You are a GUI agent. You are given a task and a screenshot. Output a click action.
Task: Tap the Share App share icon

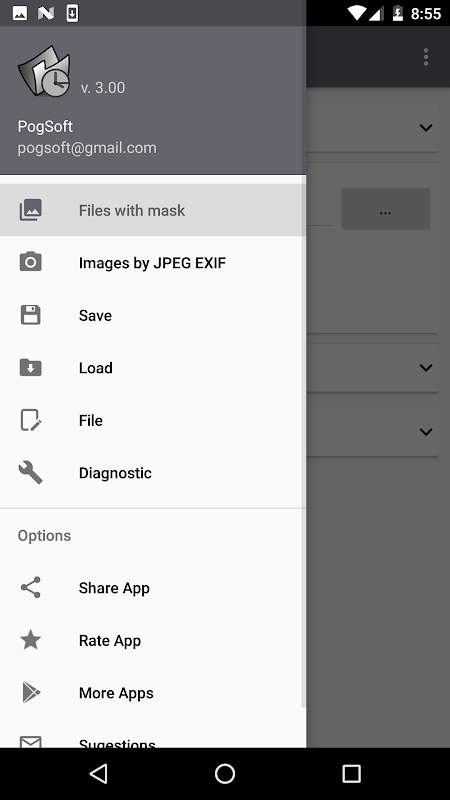point(31,587)
